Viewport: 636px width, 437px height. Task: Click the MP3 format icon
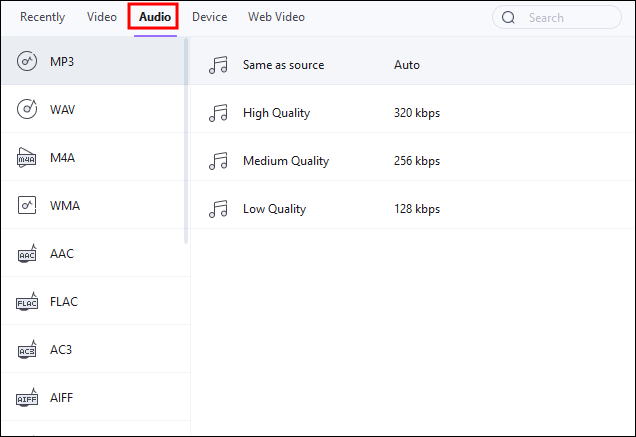point(27,62)
